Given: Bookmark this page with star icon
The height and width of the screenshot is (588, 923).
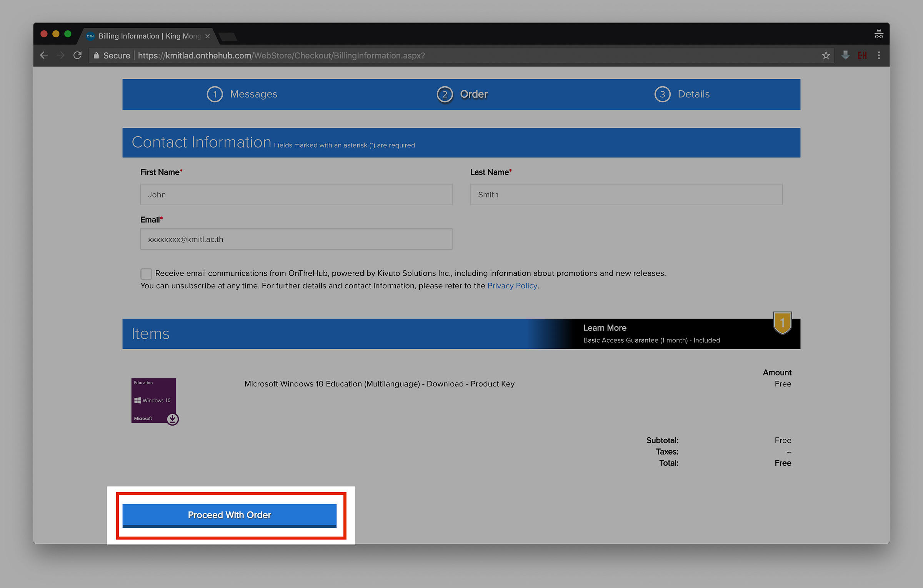Looking at the screenshot, I should [825, 55].
